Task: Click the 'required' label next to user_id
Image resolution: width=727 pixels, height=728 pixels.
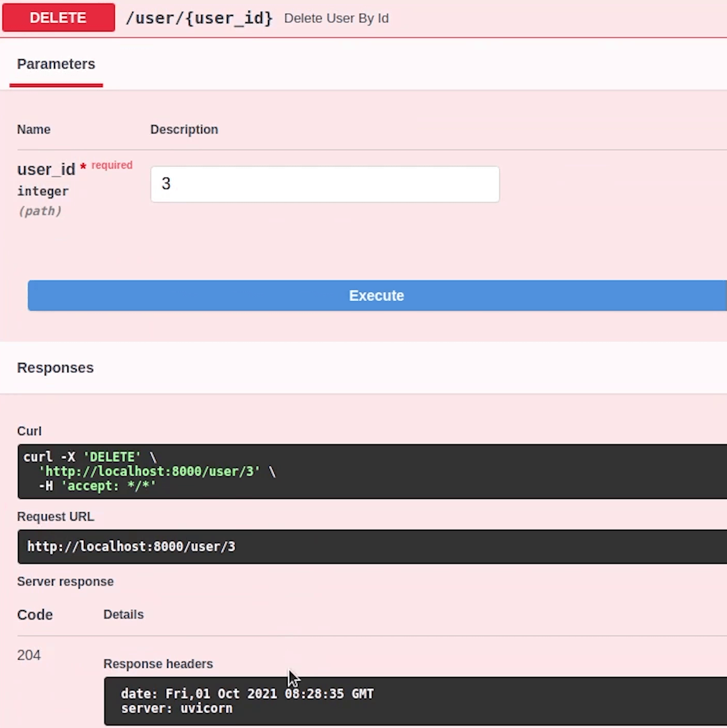Action: pyautogui.click(x=112, y=165)
